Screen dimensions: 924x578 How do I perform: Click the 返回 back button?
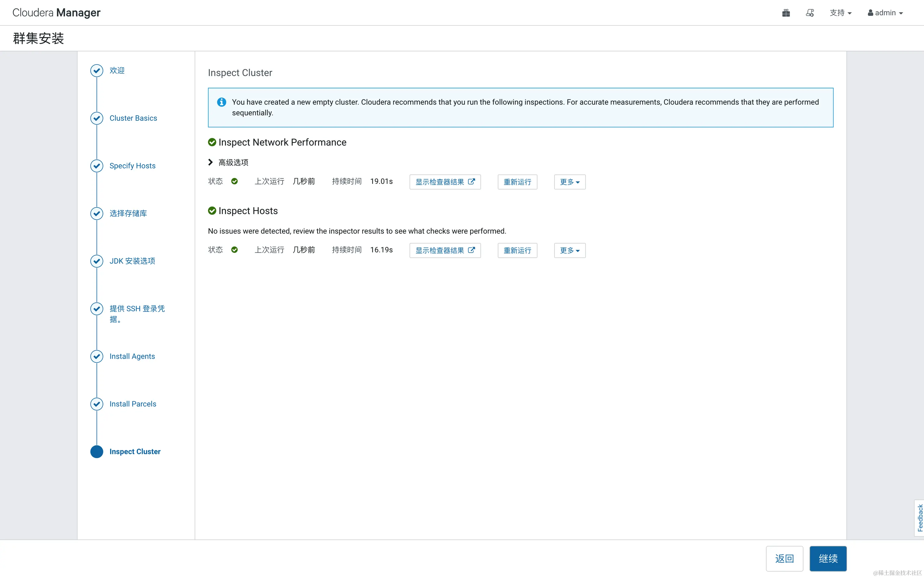784,558
